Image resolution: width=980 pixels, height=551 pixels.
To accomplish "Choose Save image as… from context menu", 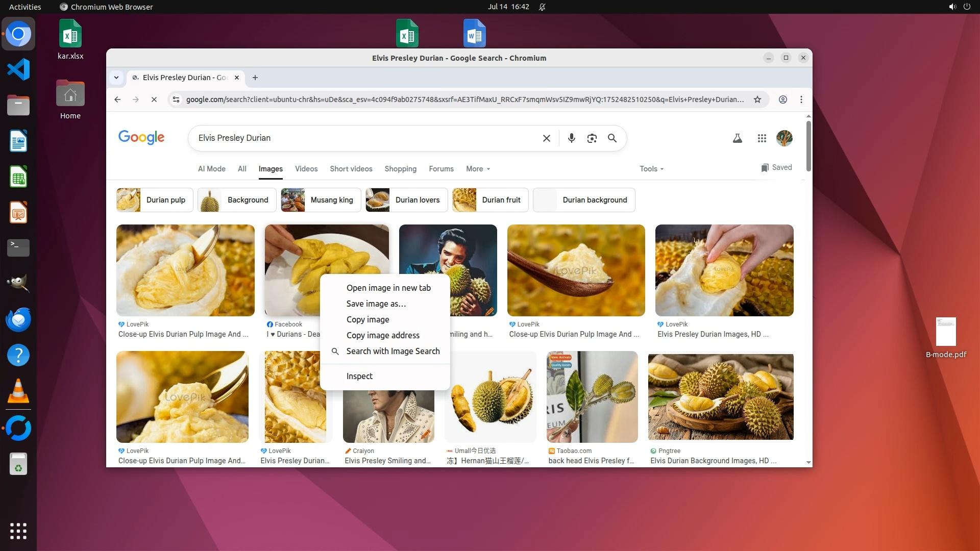I will point(376,304).
